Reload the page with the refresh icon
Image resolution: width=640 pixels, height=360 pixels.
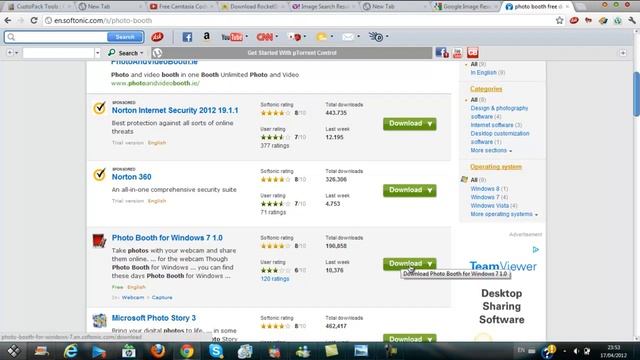pyautogui.click(x=34, y=20)
